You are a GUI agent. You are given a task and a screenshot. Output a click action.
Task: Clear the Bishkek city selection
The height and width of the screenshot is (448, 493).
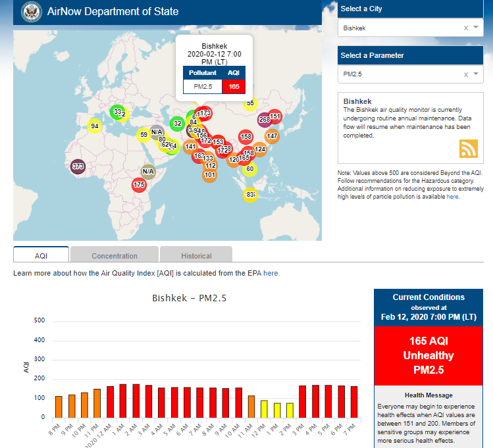pos(466,28)
